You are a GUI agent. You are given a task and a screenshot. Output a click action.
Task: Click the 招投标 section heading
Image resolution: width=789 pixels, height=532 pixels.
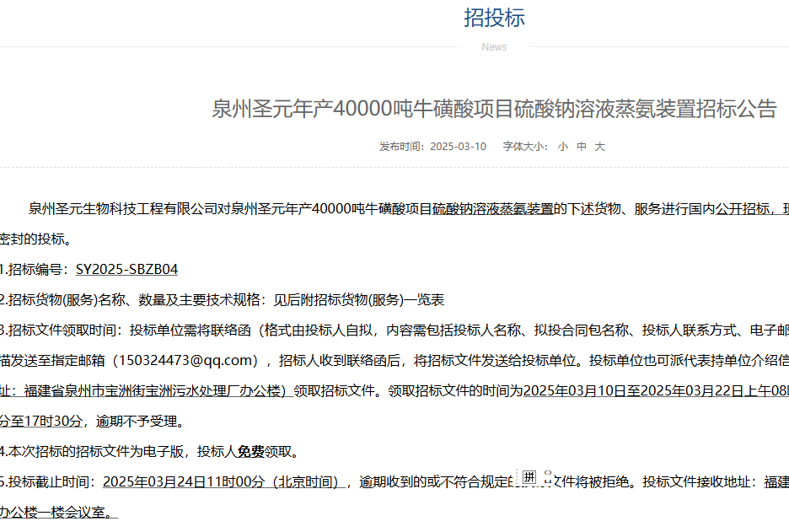pyautogui.click(x=494, y=18)
